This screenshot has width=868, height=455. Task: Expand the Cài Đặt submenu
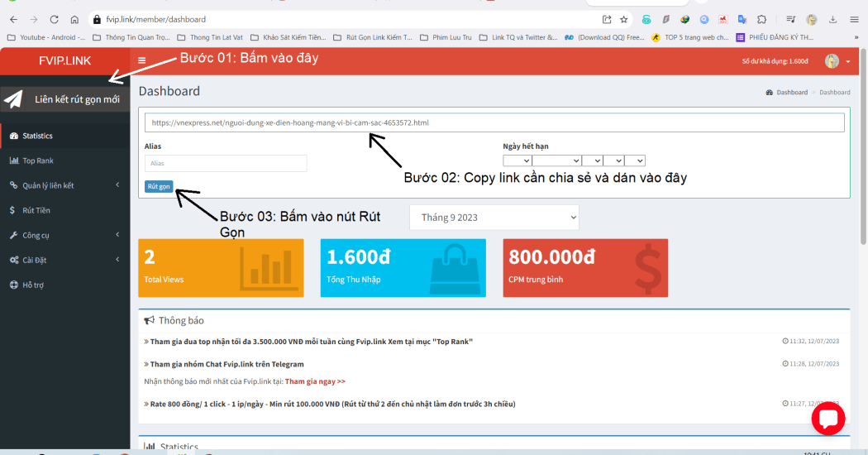point(64,261)
